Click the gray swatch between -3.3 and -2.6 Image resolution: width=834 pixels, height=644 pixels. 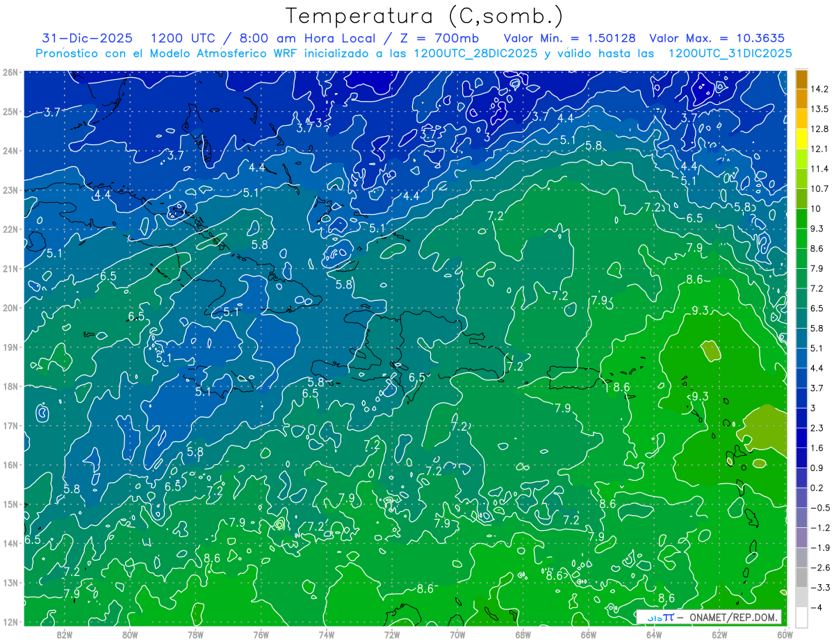pos(801,578)
